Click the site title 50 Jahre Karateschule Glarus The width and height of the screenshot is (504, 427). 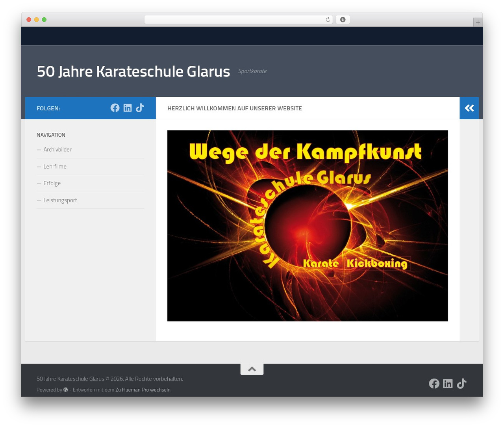pyautogui.click(x=133, y=71)
